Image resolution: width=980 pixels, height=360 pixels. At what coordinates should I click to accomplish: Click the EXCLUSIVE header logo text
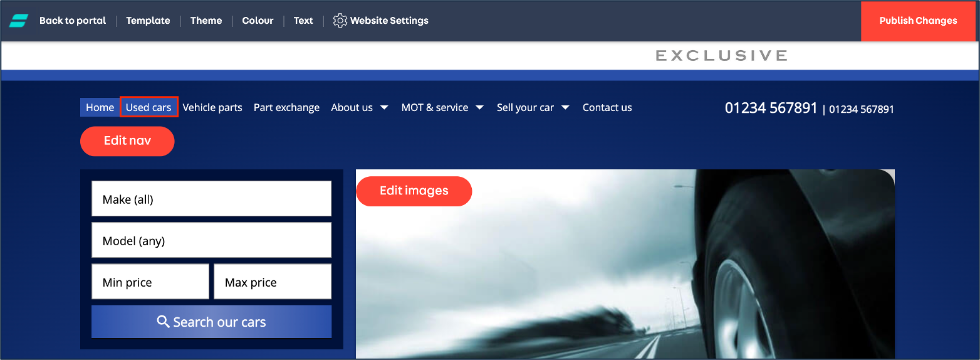(x=721, y=56)
